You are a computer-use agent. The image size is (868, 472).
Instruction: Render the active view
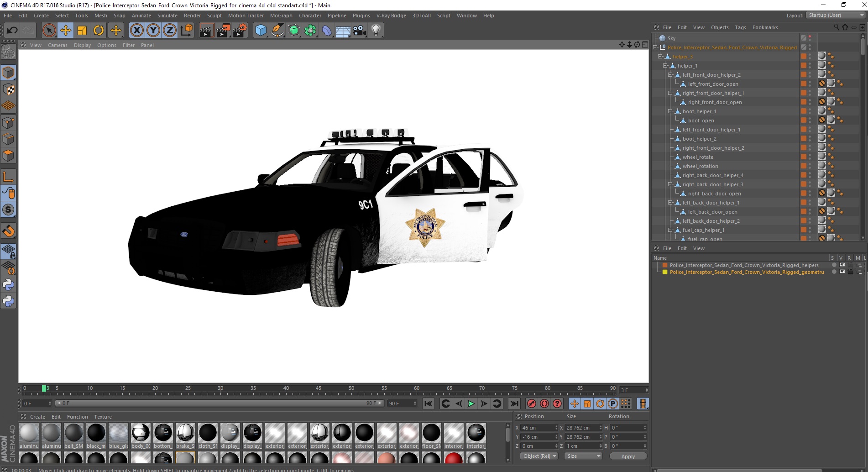click(x=206, y=31)
